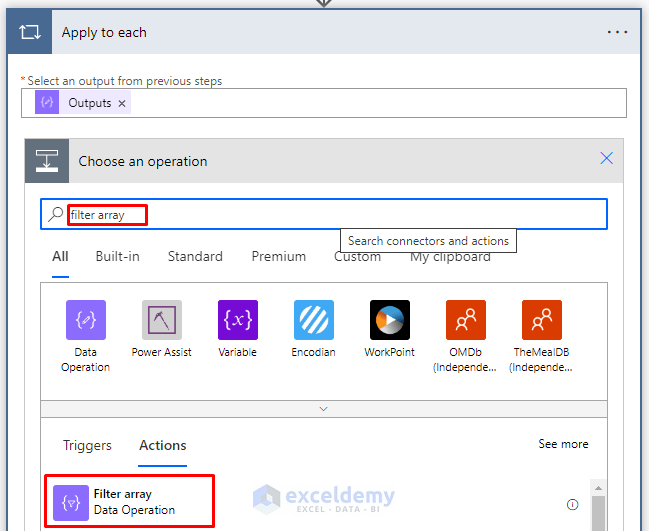Image resolution: width=649 pixels, height=531 pixels.
Task: Select the Power Assist connector
Action: pyautogui.click(x=161, y=329)
